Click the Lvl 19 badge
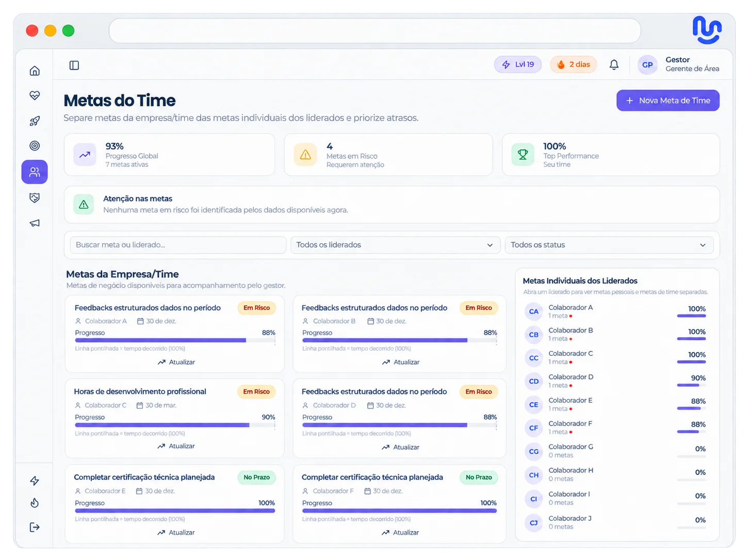This screenshot has width=747, height=560. click(518, 64)
